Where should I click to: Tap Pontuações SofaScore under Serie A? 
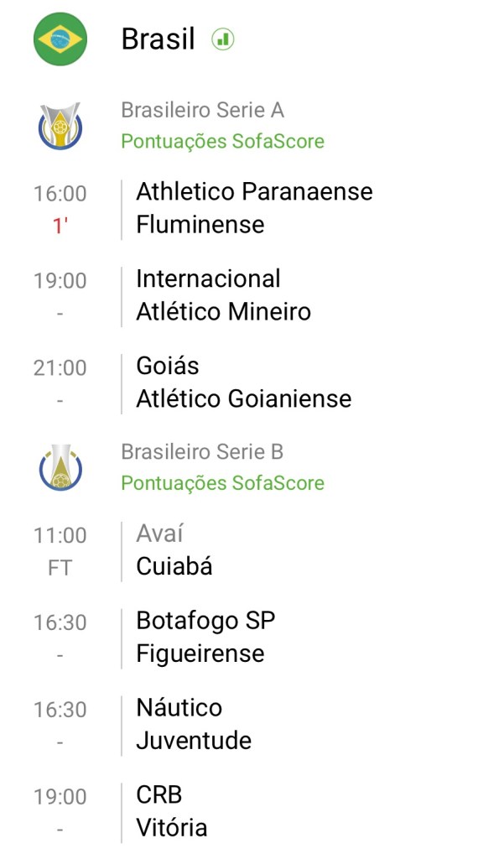(x=222, y=141)
